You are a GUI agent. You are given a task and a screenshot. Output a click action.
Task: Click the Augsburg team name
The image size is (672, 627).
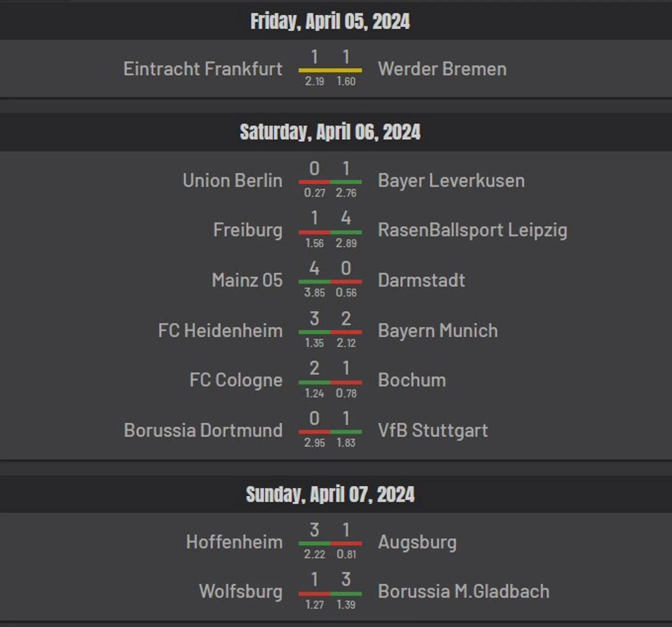pos(417,542)
